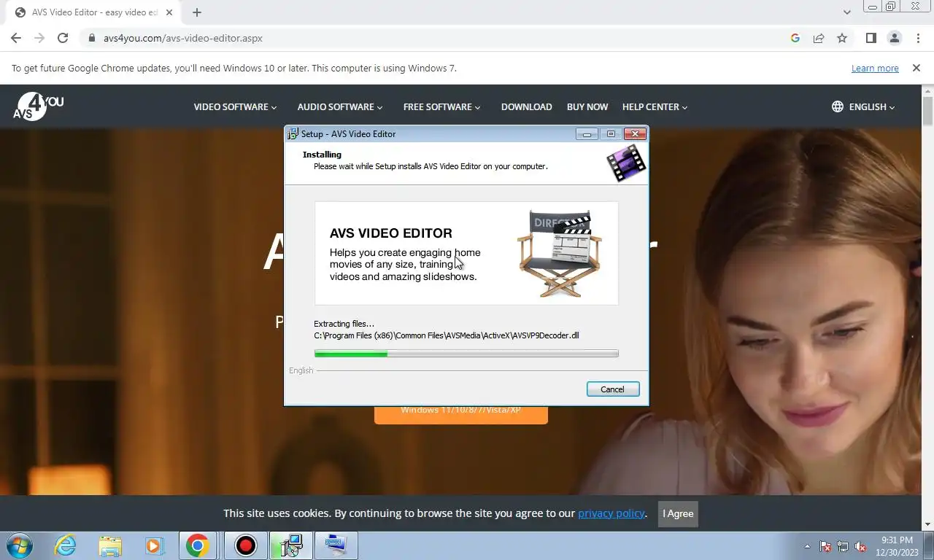Screen dimensions: 934x560
Task: Expand the HELP CENTER menu
Action: pos(655,106)
